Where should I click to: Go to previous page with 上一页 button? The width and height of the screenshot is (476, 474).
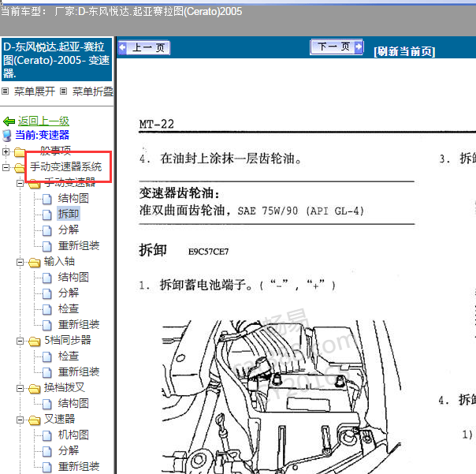pyautogui.click(x=144, y=47)
